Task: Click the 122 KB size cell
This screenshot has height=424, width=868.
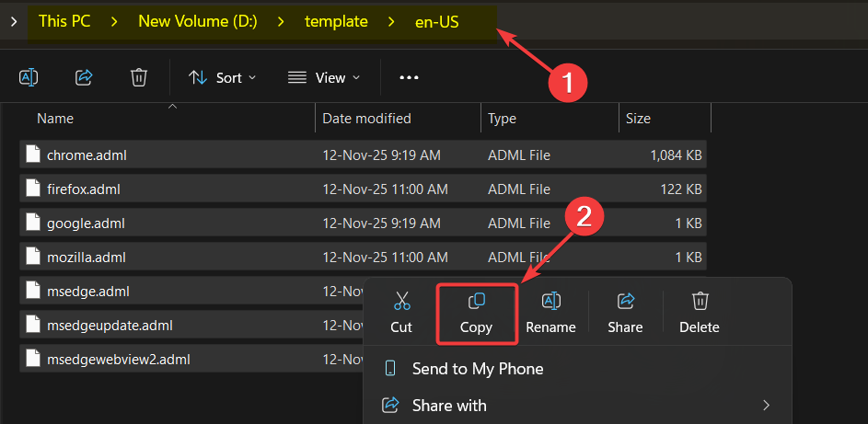Action: tap(681, 189)
